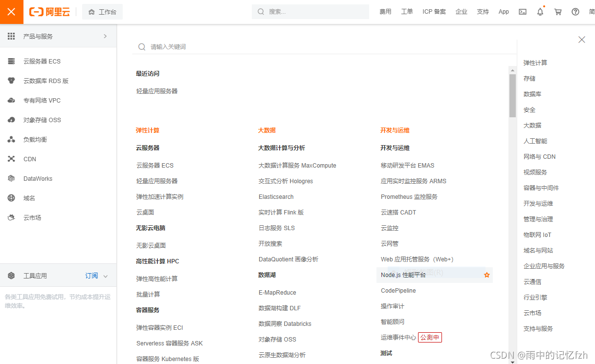Click the 云数据库 RDS 版 sidebar icon
The height and width of the screenshot is (364, 595).
point(11,81)
